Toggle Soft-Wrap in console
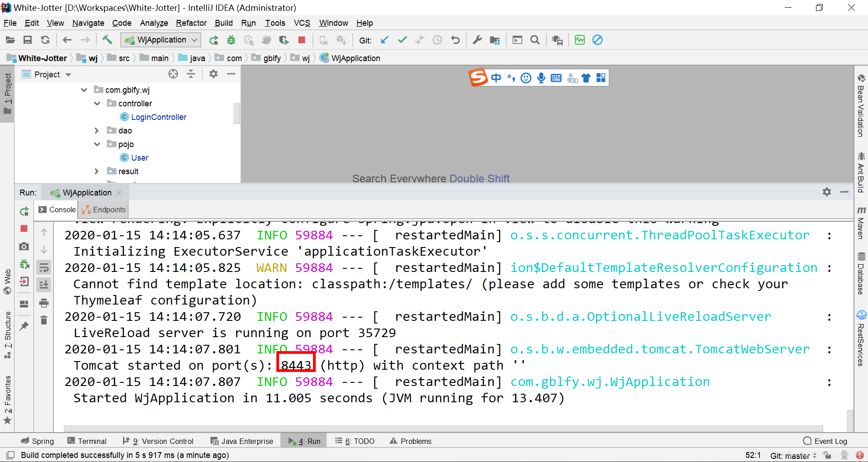The image size is (868, 462). tap(44, 268)
